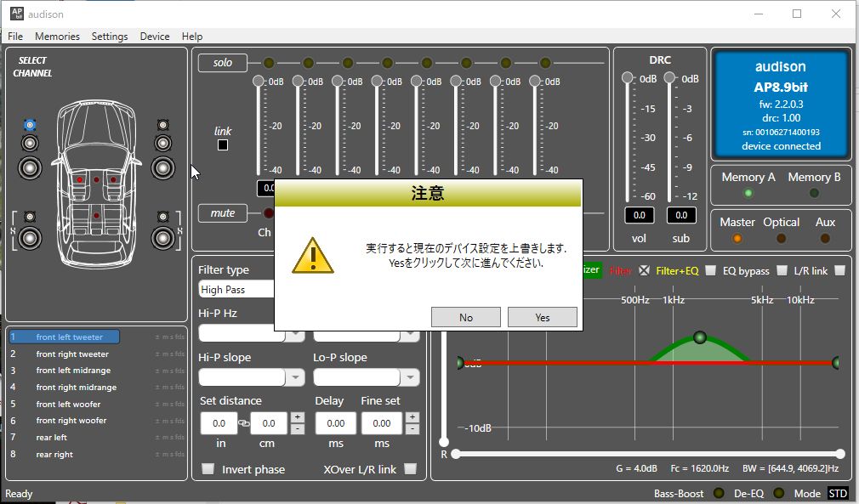Image resolution: width=859 pixels, height=504 pixels.
Task: Solo channel 4 using its indicator light
Action: 387,63
